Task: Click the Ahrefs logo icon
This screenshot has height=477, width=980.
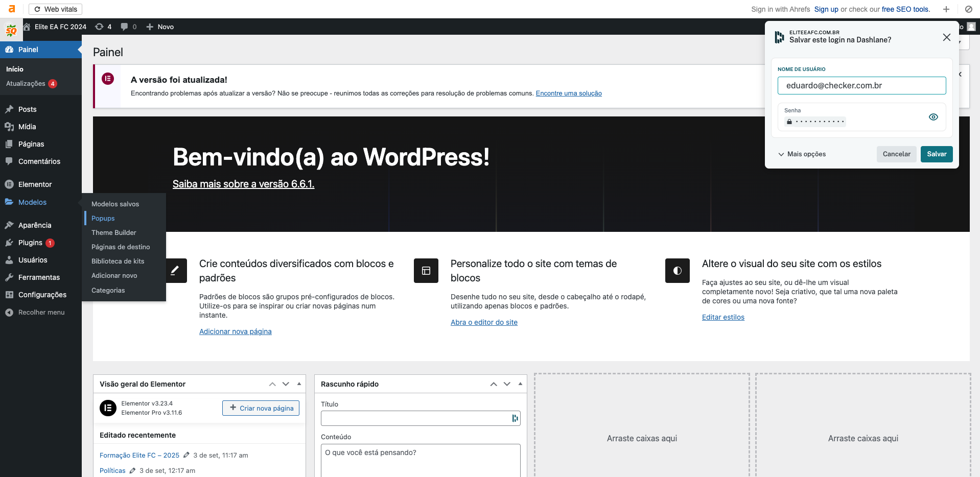Action: [12, 9]
